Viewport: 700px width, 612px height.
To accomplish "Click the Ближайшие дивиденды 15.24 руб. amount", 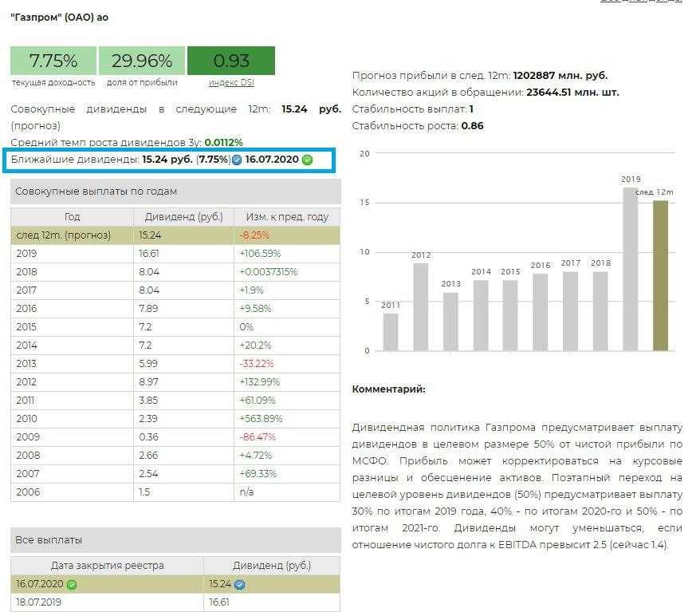I will [167, 160].
